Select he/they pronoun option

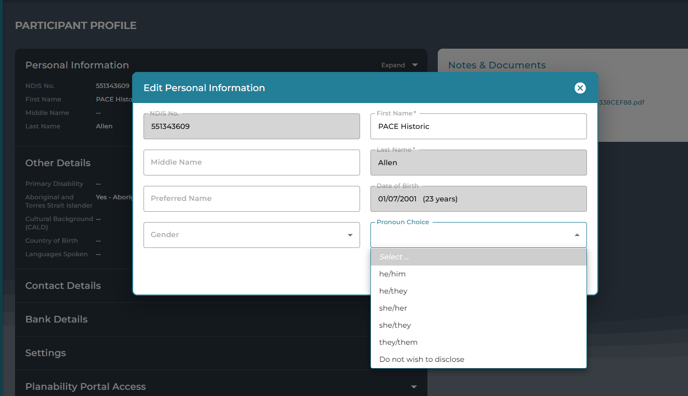click(478, 291)
